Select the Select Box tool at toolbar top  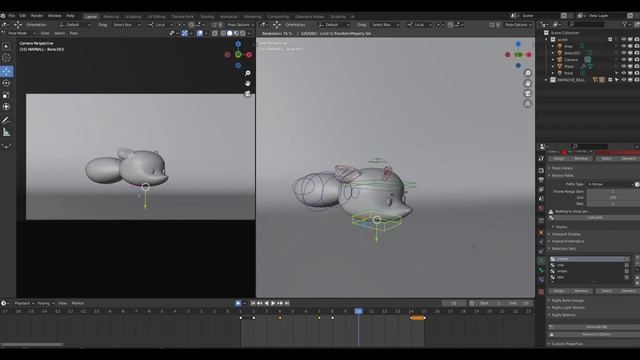pos(6,46)
